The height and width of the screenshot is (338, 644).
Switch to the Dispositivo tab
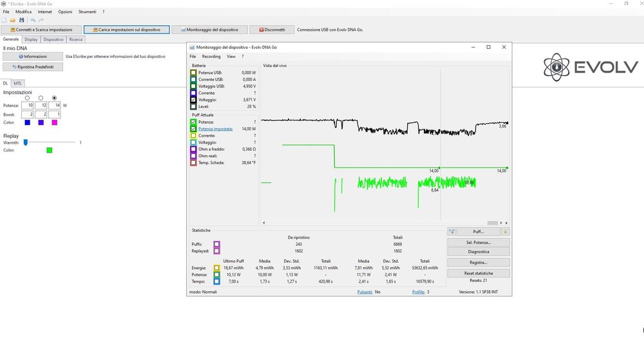pyautogui.click(x=53, y=39)
